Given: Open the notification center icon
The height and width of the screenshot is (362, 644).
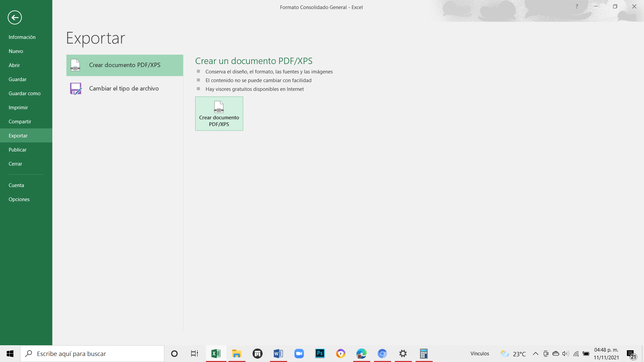Looking at the screenshot, I should 631,354.
